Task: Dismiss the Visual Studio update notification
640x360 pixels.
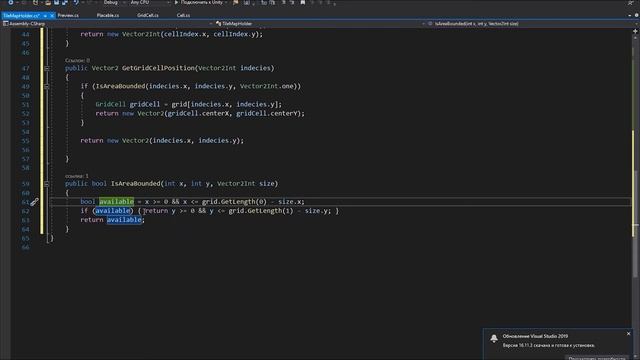Action: (x=629, y=334)
